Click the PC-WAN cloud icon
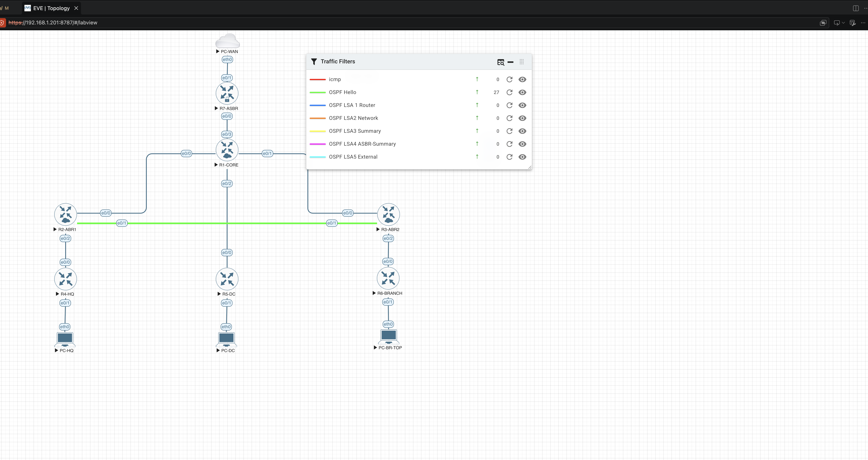The image size is (868, 460). pyautogui.click(x=227, y=41)
